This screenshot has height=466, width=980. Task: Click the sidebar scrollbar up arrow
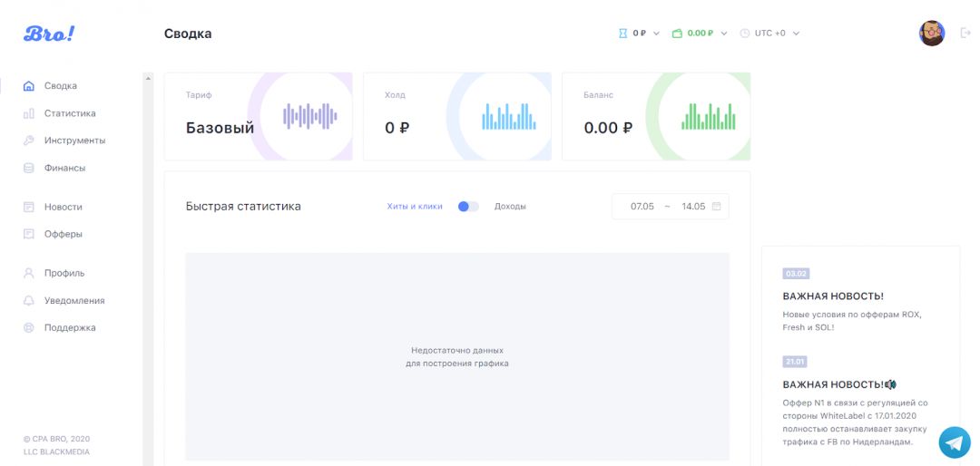[148, 78]
